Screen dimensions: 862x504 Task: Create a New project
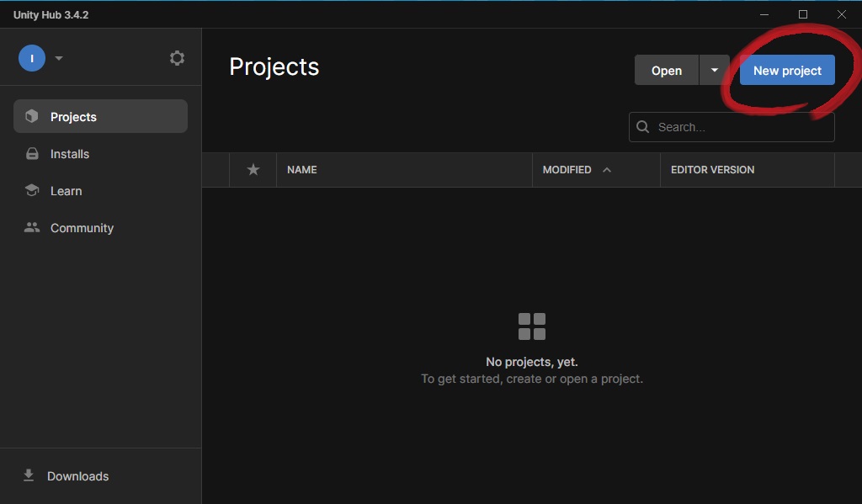click(x=787, y=71)
